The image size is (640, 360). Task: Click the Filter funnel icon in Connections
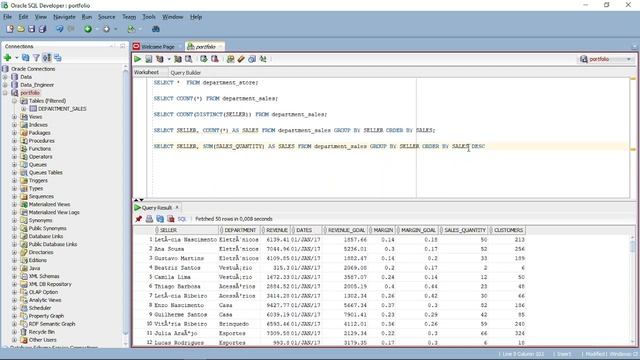click(x=36, y=58)
